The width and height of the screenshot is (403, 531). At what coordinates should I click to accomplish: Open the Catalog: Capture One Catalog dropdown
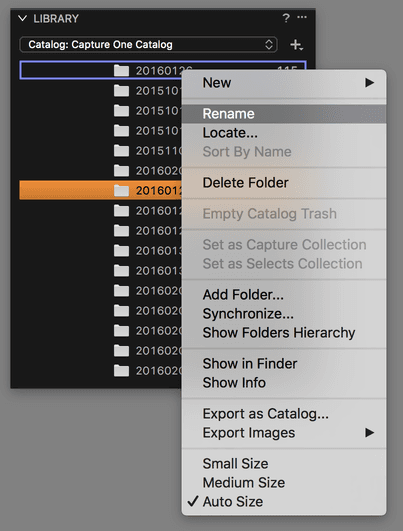[x=149, y=45]
